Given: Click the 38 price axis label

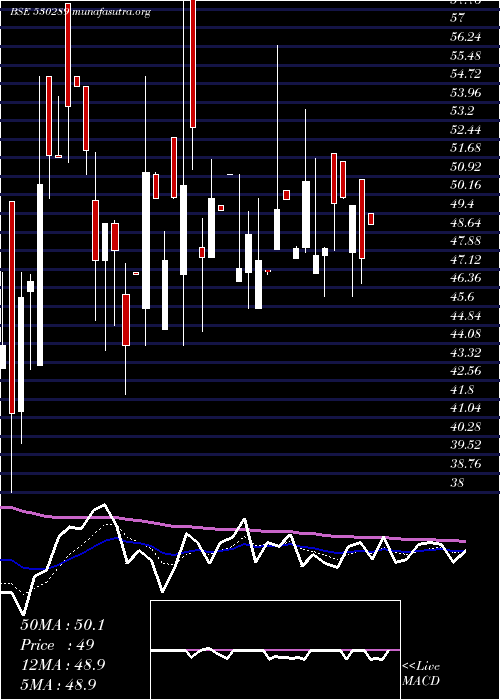Looking at the screenshot, I should (458, 482).
